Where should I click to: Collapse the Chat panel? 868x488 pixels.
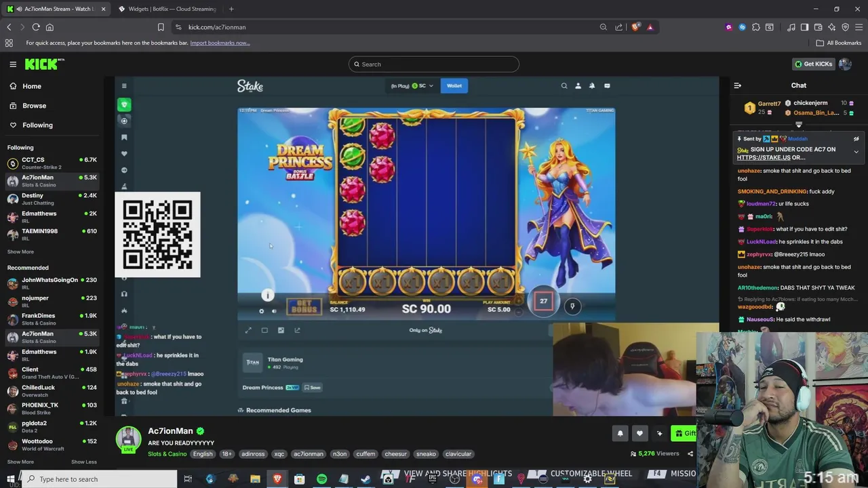pyautogui.click(x=738, y=85)
